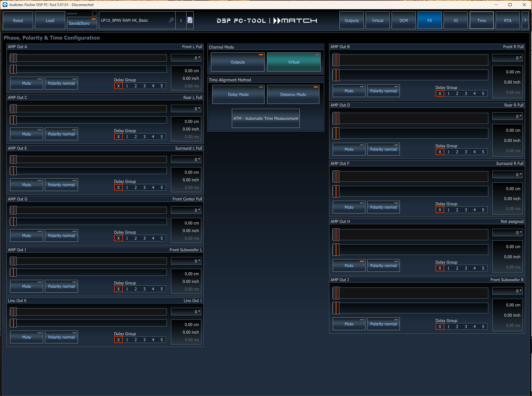Image resolution: width=532 pixels, height=396 pixels.
Task: Click the AMP Out A distance slider handle
Action: point(13,69)
